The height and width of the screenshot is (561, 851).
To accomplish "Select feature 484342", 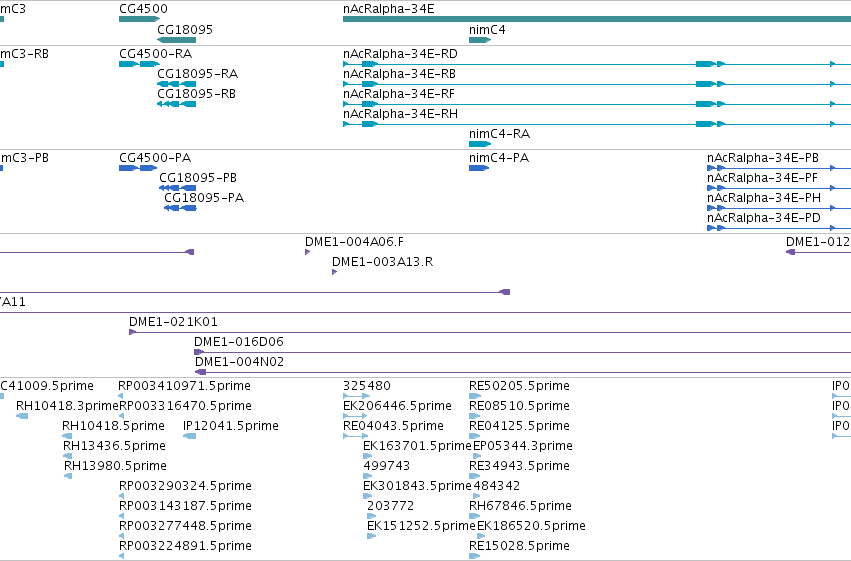I will coord(477,496).
